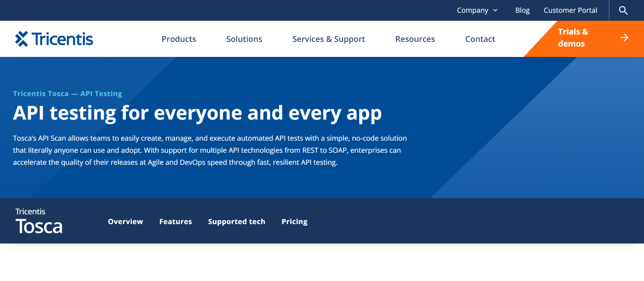Open the search magnifier icon
The image size is (644, 281).
[623, 10]
